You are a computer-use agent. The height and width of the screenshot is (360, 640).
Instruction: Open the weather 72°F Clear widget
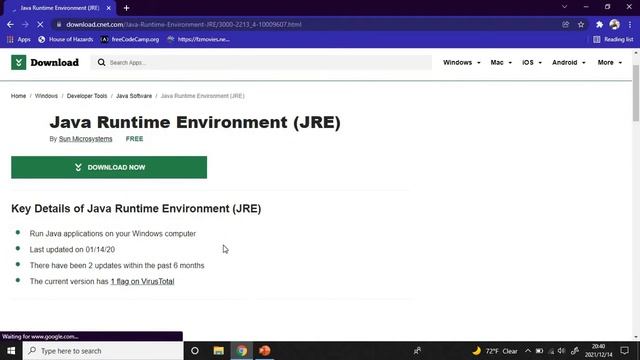[x=495, y=351]
